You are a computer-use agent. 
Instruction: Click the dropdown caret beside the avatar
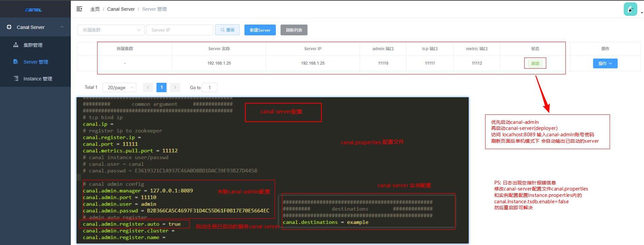pos(642,13)
